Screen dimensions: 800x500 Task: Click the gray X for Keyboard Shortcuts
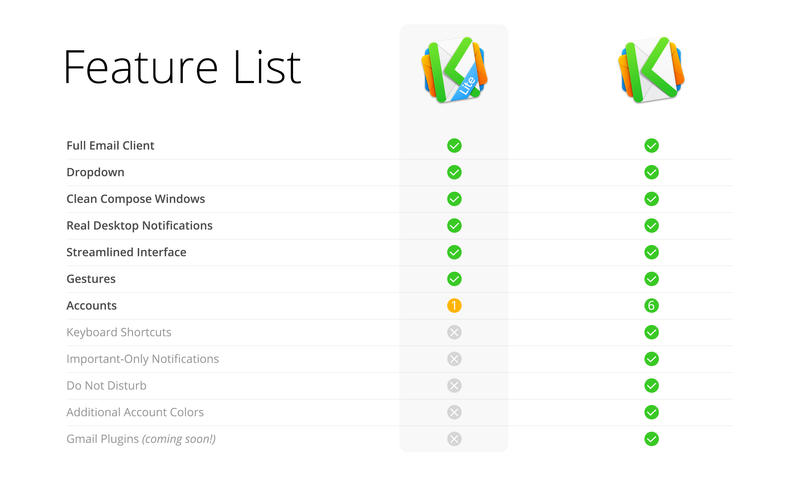click(454, 332)
